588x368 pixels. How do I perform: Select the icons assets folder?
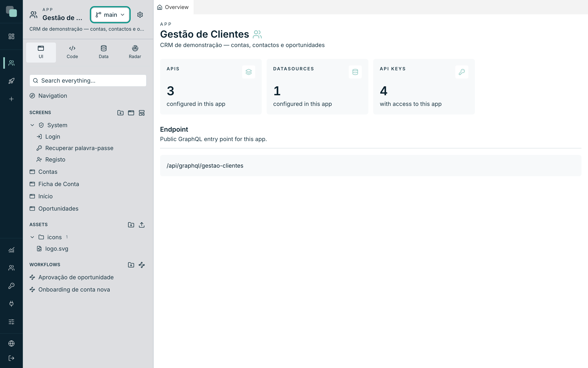(x=88, y=237)
